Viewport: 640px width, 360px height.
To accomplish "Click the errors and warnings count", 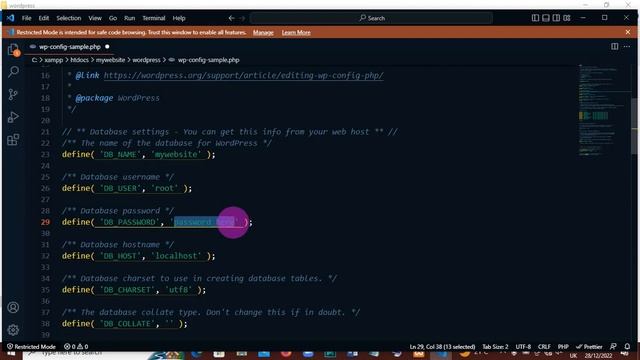I will pos(76,347).
